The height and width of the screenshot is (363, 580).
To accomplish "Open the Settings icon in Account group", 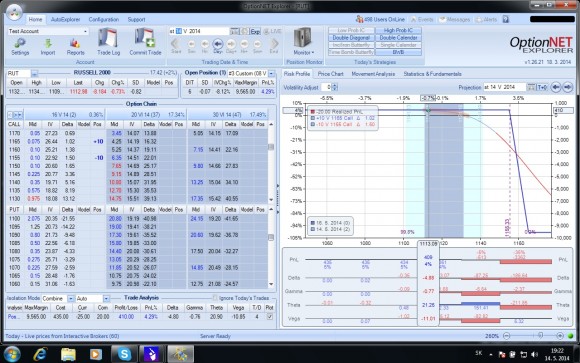I will [20, 47].
